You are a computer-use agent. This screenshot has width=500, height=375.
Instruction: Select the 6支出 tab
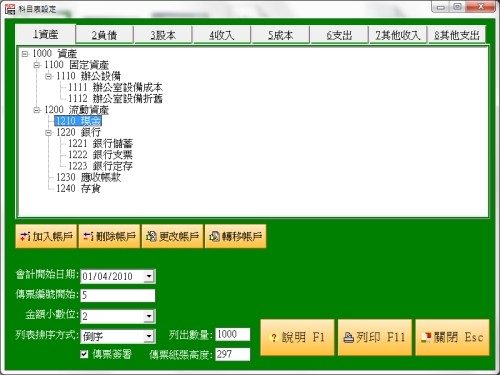[339, 35]
